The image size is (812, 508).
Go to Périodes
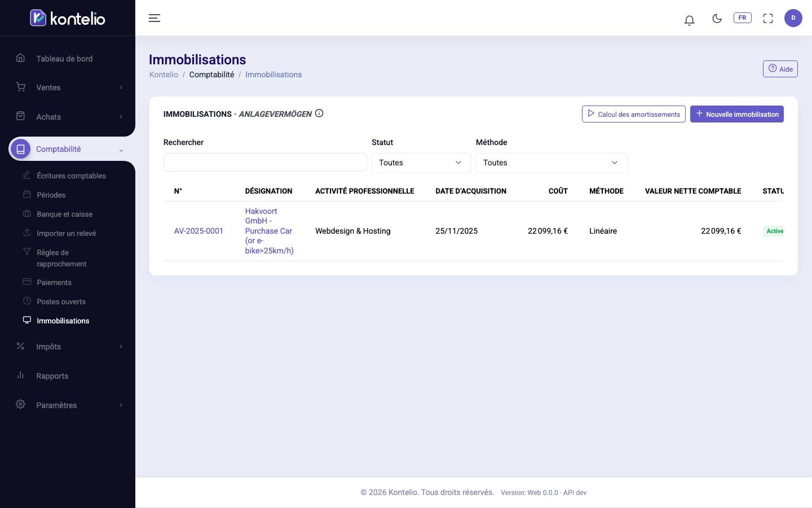point(51,195)
